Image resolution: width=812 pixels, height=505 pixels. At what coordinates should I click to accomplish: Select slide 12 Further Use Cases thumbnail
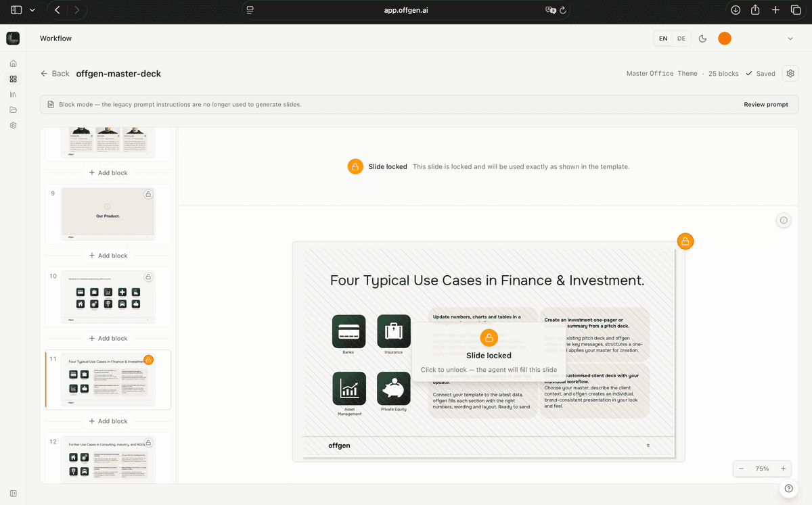108,460
